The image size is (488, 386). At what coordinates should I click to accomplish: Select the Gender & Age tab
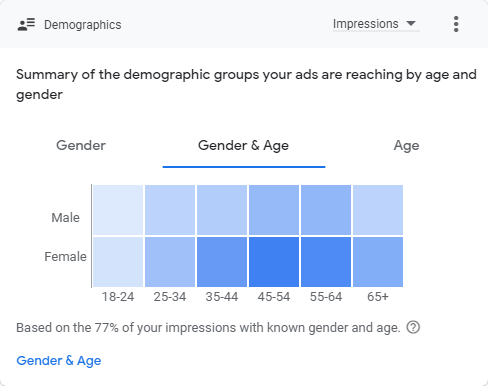[244, 145]
